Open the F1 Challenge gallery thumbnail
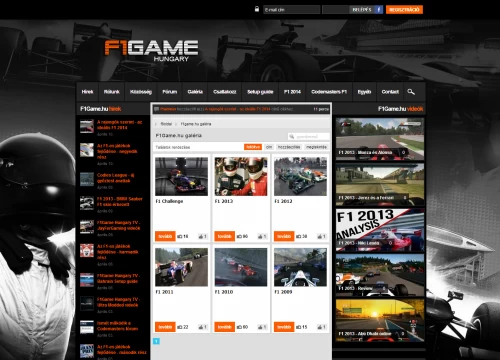The image size is (500, 360). (x=181, y=176)
